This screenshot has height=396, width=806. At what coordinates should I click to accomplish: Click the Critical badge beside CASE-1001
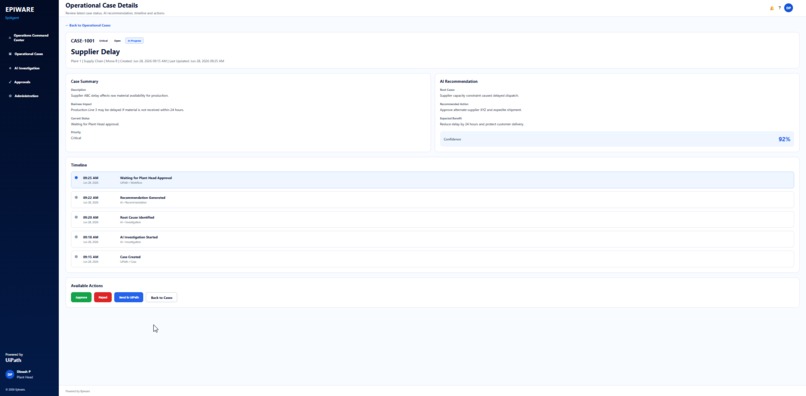[103, 40]
